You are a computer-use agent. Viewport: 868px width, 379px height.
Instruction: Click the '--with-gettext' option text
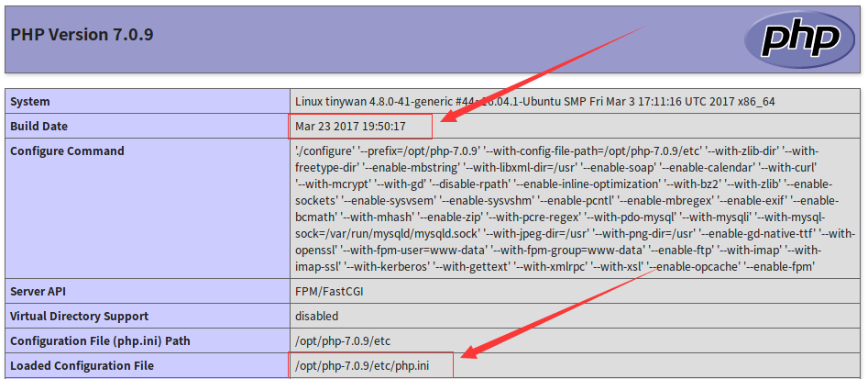tap(471, 267)
